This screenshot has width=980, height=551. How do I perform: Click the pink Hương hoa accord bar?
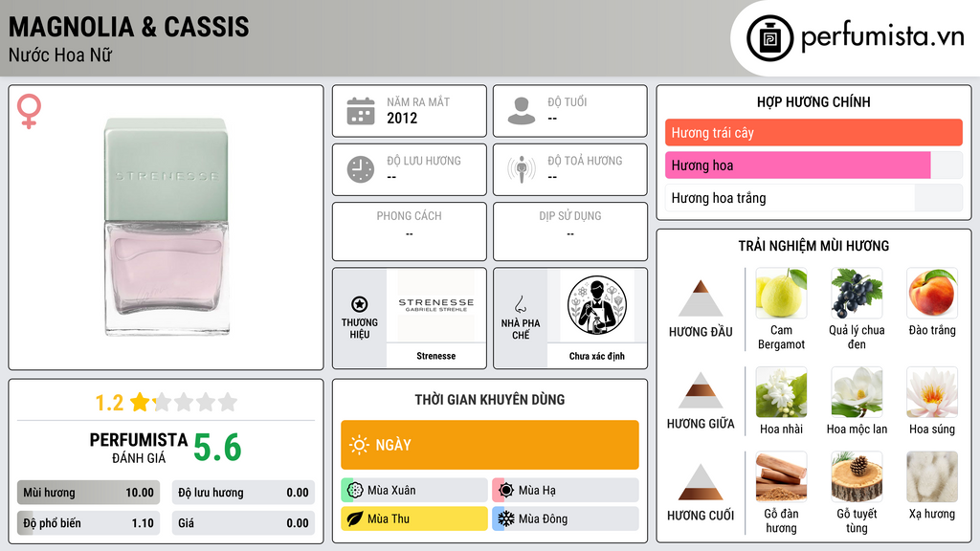[813, 165]
